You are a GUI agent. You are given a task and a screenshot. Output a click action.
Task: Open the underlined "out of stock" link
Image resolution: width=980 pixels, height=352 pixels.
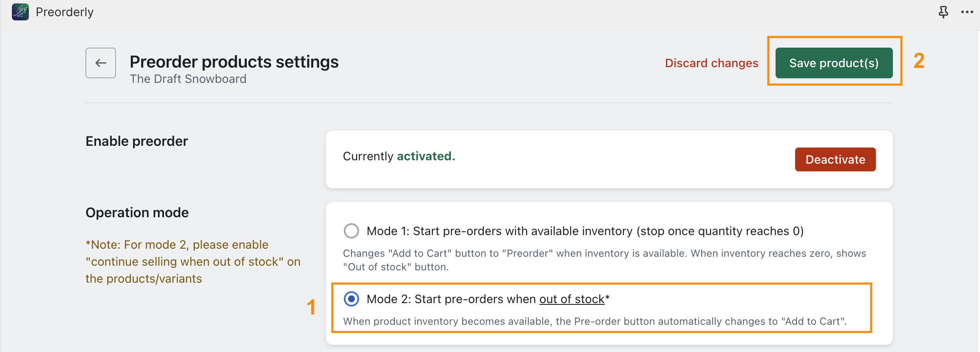tap(572, 299)
